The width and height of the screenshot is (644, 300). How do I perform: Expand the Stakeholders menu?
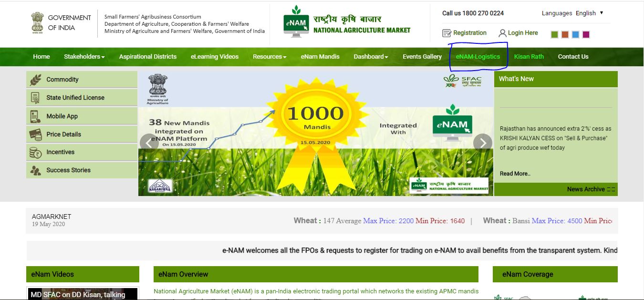pos(84,57)
